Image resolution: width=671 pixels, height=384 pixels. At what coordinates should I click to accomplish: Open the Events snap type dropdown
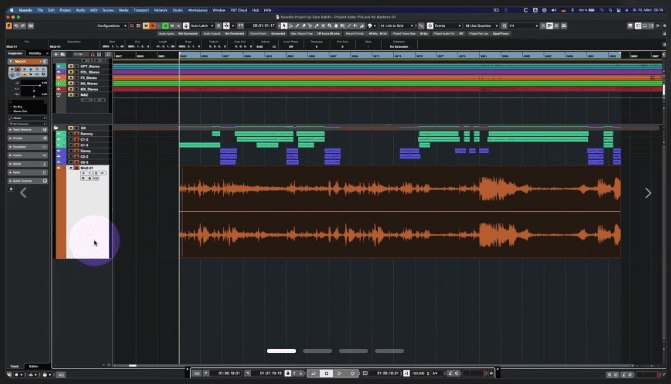[448, 26]
